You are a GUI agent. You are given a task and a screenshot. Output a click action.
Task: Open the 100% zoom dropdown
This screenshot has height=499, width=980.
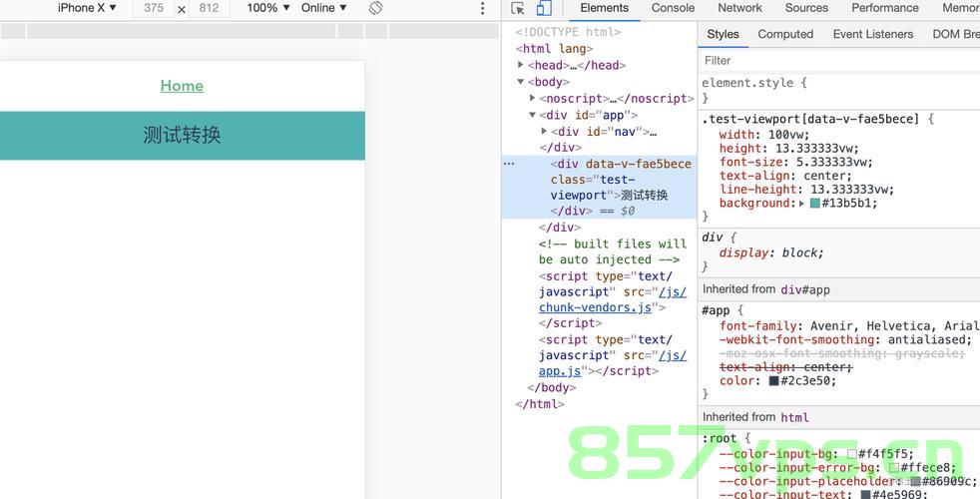pos(268,8)
